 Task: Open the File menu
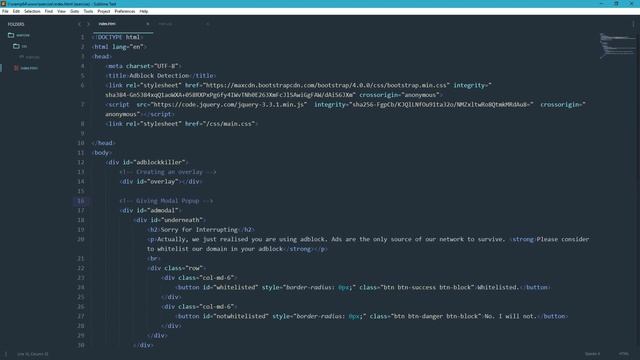click(x=5, y=11)
